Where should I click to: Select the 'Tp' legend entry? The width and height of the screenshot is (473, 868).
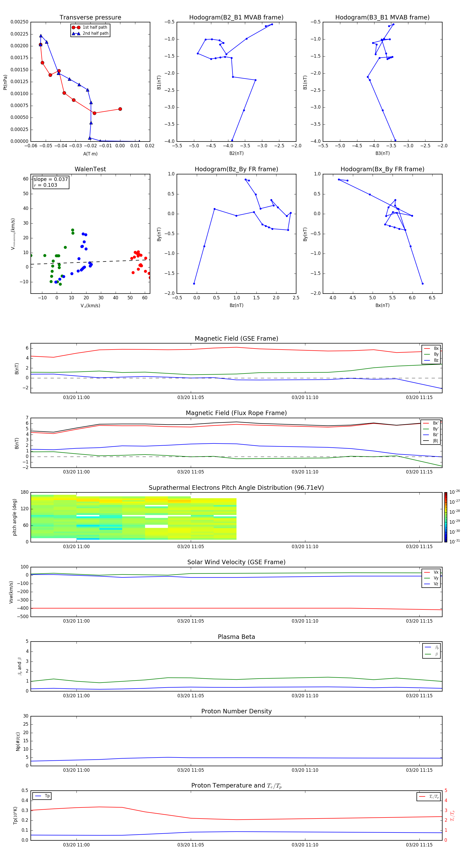[x=42, y=796]
